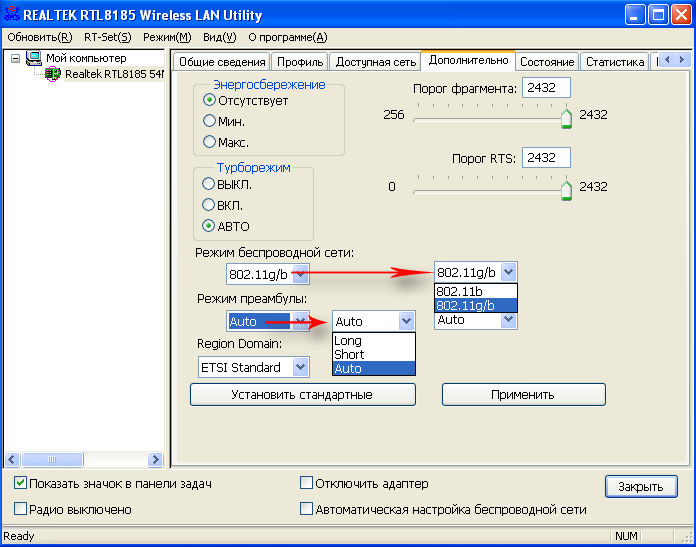This screenshot has height=547, width=696.
Task: Click Закрыть button
Action: click(x=641, y=486)
